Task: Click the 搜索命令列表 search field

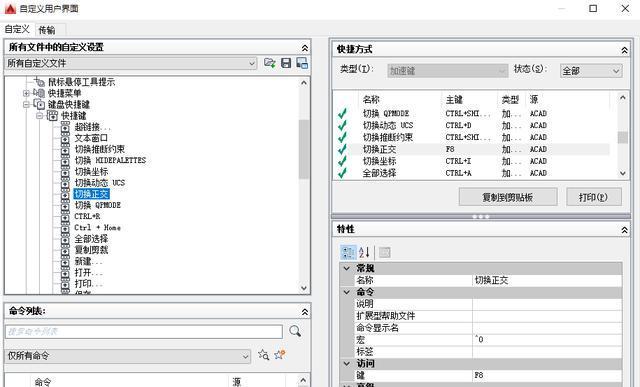Action: click(144, 331)
